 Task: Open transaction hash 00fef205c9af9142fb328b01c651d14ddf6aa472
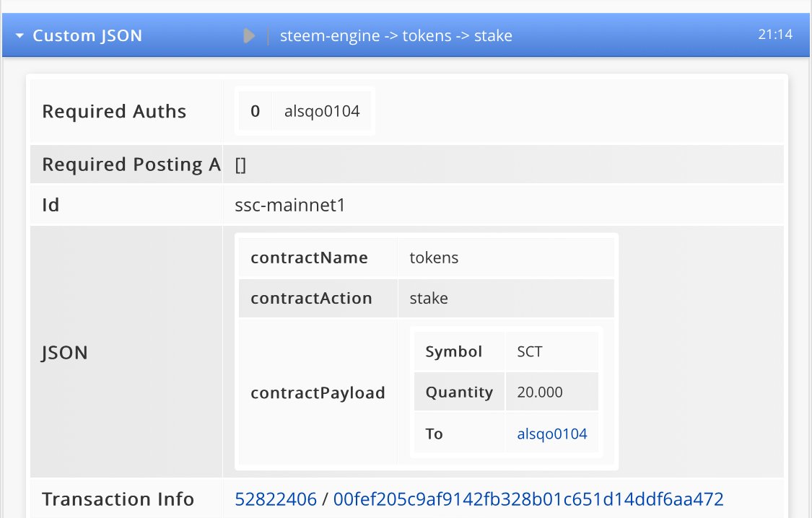click(528, 499)
